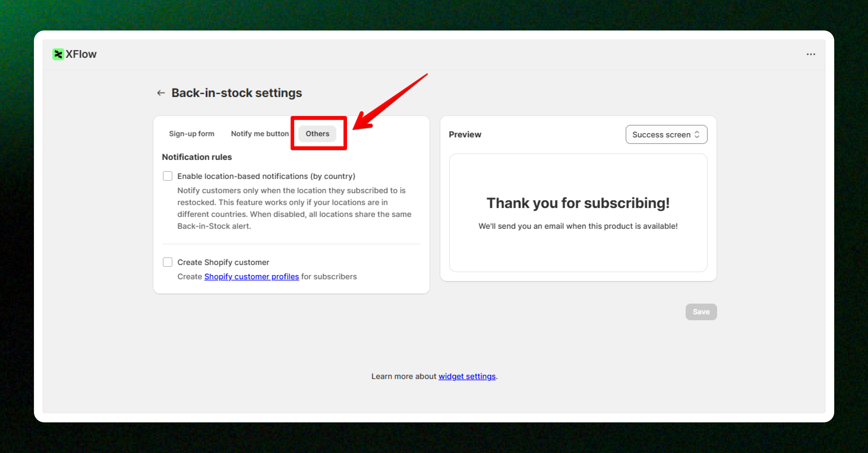This screenshot has width=868, height=453.
Task: Click the Back-in-stock settings page title
Action: click(x=237, y=93)
